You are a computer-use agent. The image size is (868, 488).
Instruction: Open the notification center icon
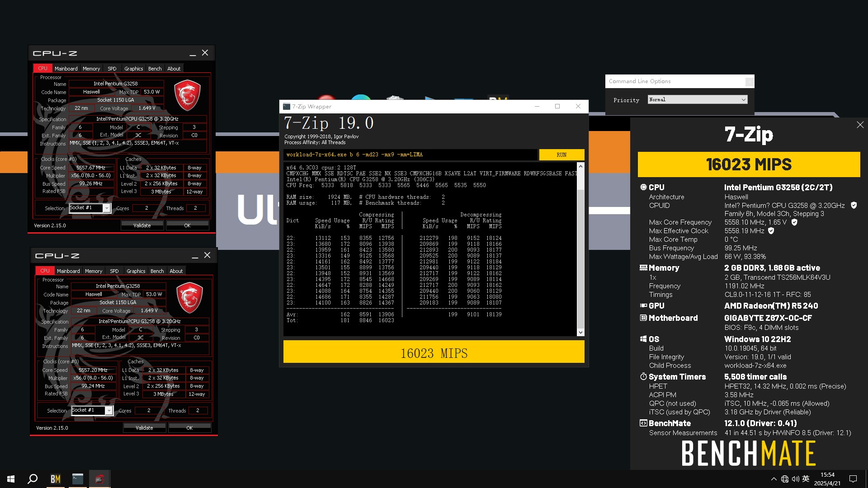pyautogui.click(x=853, y=479)
